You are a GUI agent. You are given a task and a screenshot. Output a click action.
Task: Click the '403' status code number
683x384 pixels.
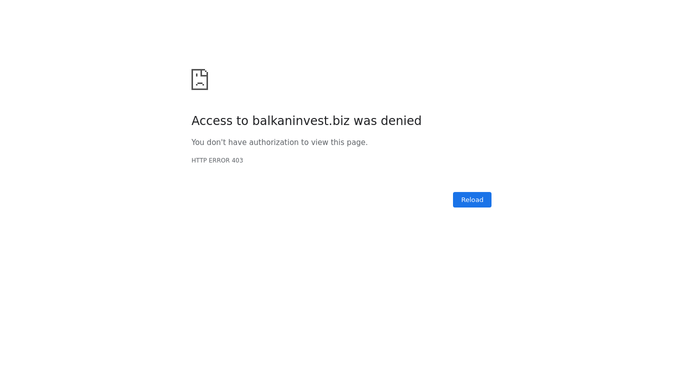(x=237, y=160)
